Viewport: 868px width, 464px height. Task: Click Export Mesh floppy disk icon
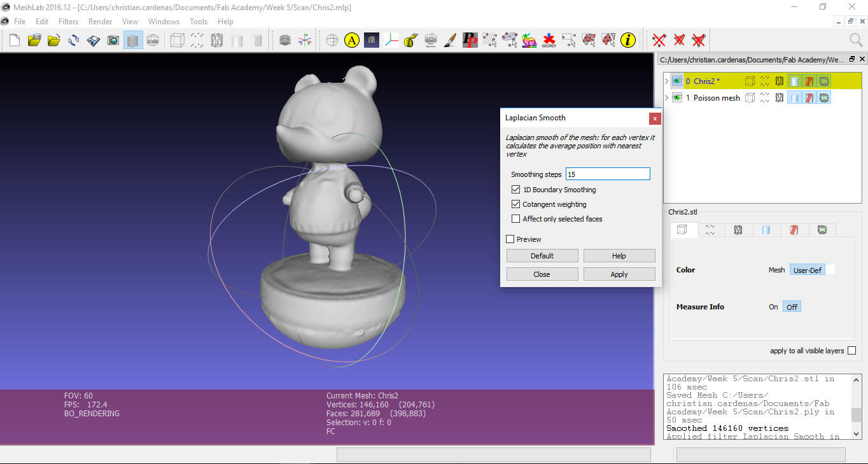tap(94, 41)
